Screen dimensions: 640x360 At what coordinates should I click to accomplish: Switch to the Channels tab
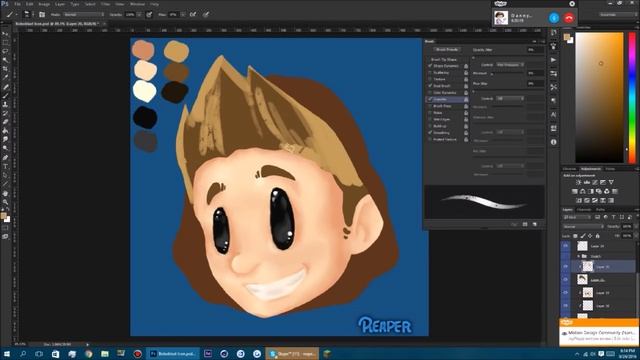pos(584,210)
